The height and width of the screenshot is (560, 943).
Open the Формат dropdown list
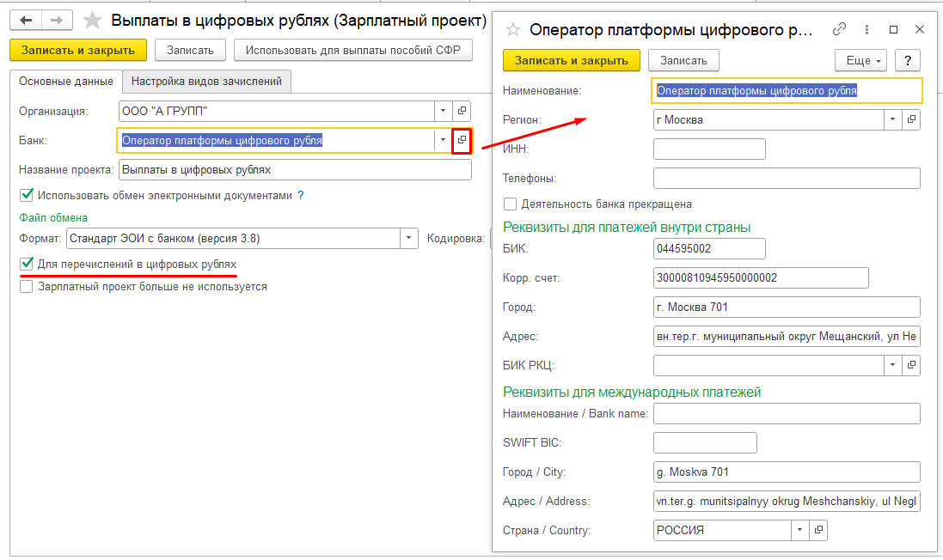coord(409,238)
